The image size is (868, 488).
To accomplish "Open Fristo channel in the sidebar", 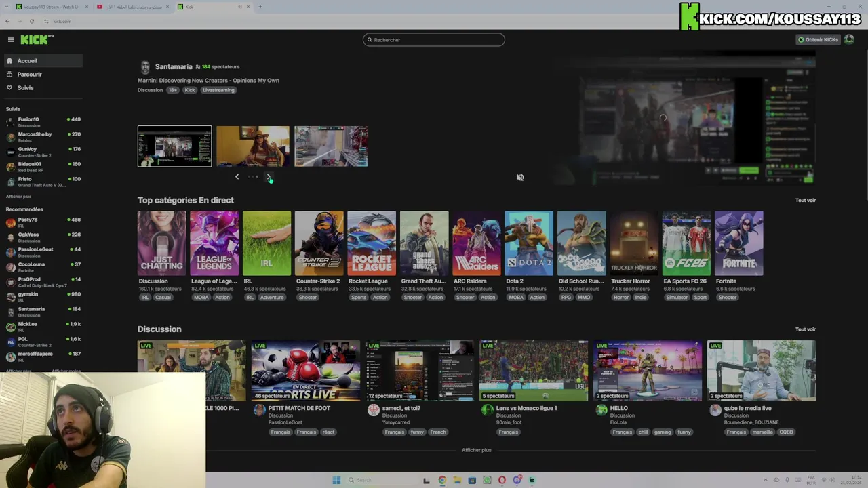I will pyautogui.click(x=43, y=182).
